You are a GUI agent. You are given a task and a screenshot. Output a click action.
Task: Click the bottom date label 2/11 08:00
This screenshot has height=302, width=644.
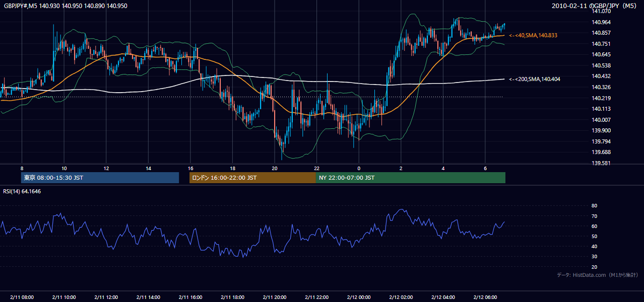point(22,297)
